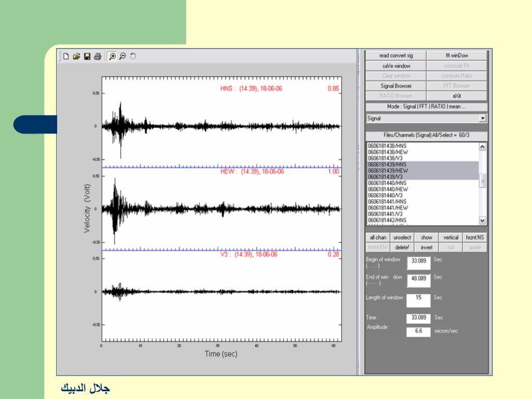The width and height of the screenshot is (532, 399).
Task: Click the 'Clear window' button
Action: pyautogui.click(x=395, y=76)
